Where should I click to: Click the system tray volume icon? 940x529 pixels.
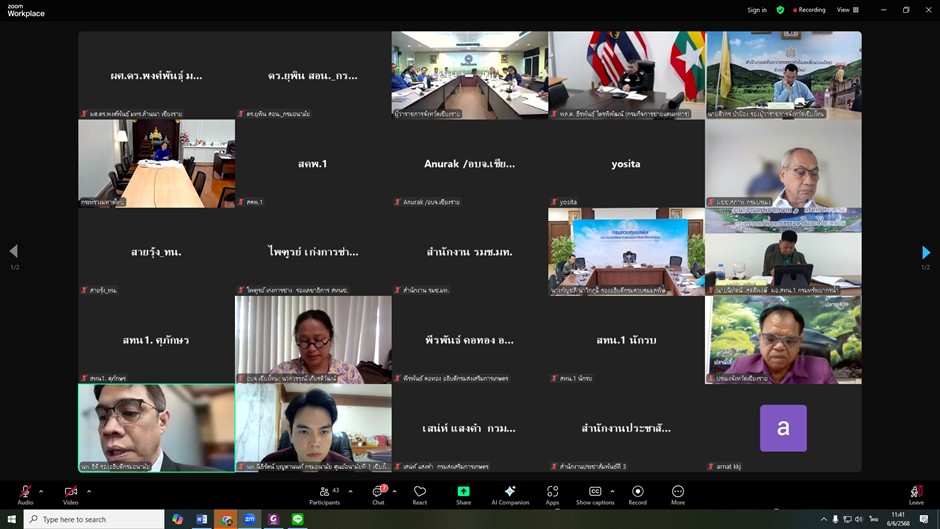pos(858,519)
